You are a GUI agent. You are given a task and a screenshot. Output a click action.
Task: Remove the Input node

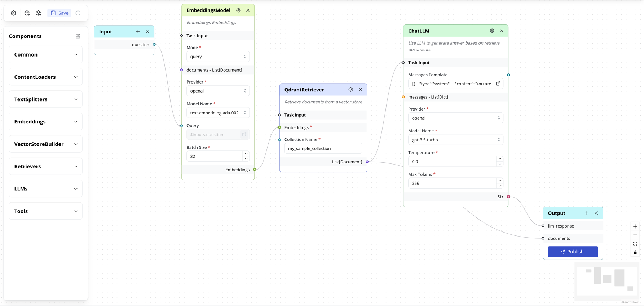[x=147, y=32]
